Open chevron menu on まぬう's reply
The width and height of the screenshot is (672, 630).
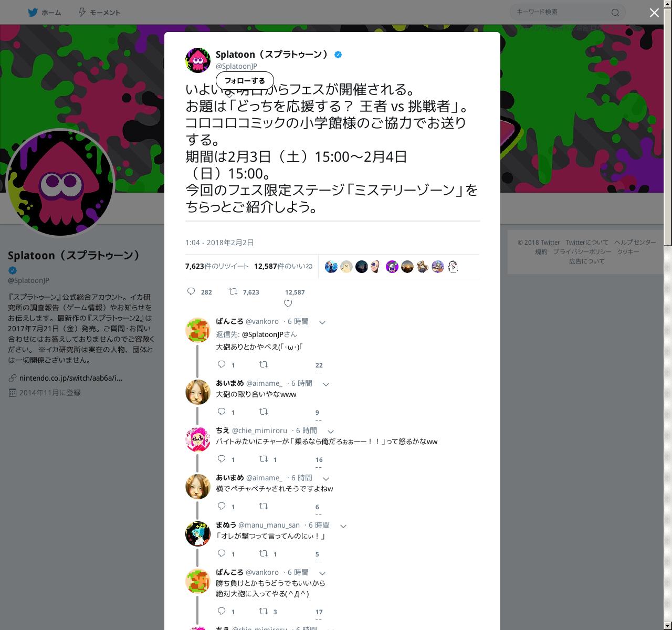tap(343, 526)
